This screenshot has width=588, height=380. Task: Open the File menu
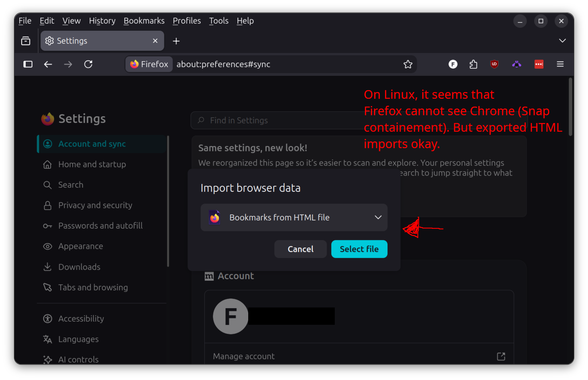[x=25, y=21]
